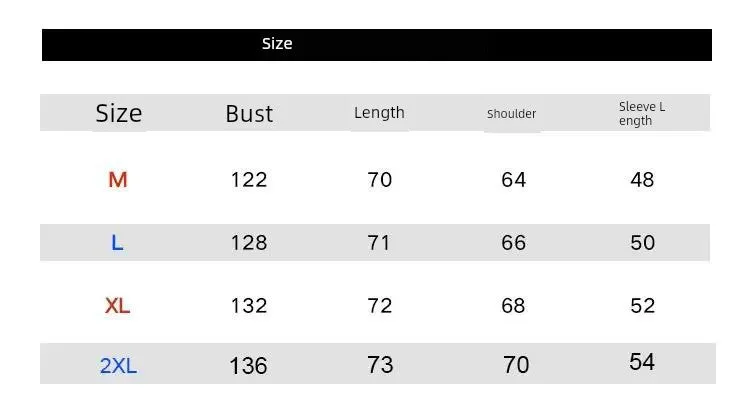This screenshot has height=393, width=750.
Task: Click bust value 128 in L row
Action: [x=249, y=243]
